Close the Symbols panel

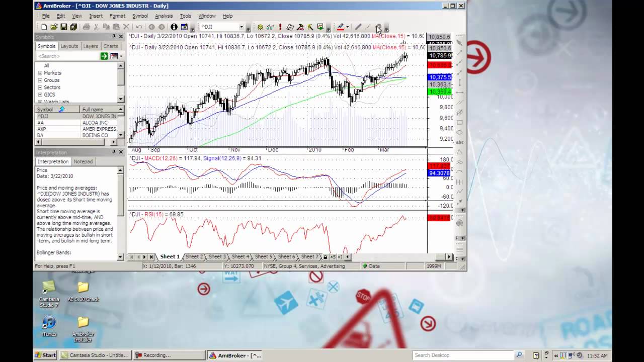point(121,37)
